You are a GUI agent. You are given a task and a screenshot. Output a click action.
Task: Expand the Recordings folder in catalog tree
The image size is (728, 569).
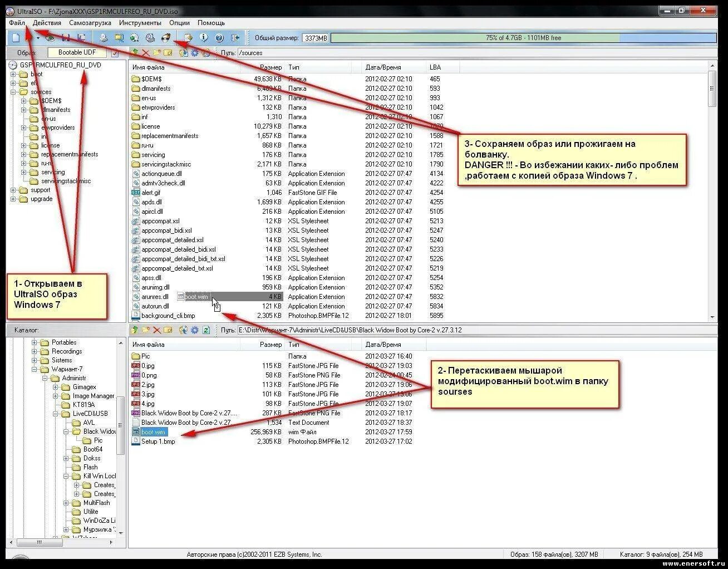tap(35, 351)
